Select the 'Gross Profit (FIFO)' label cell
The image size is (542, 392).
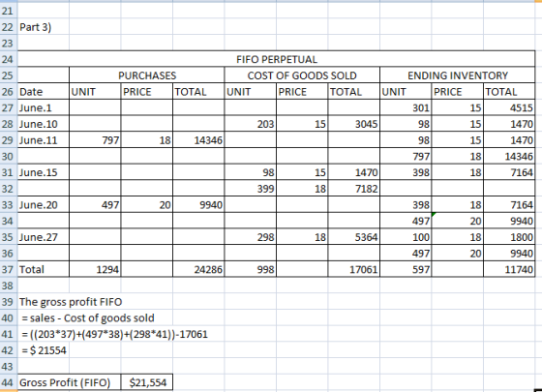[x=69, y=382]
